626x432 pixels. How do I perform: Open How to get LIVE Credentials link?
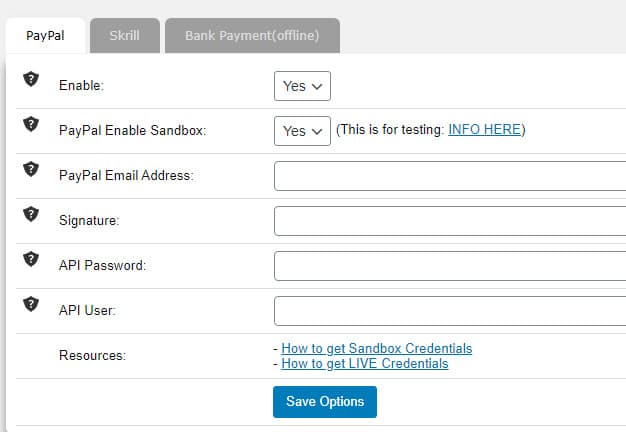click(x=365, y=364)
